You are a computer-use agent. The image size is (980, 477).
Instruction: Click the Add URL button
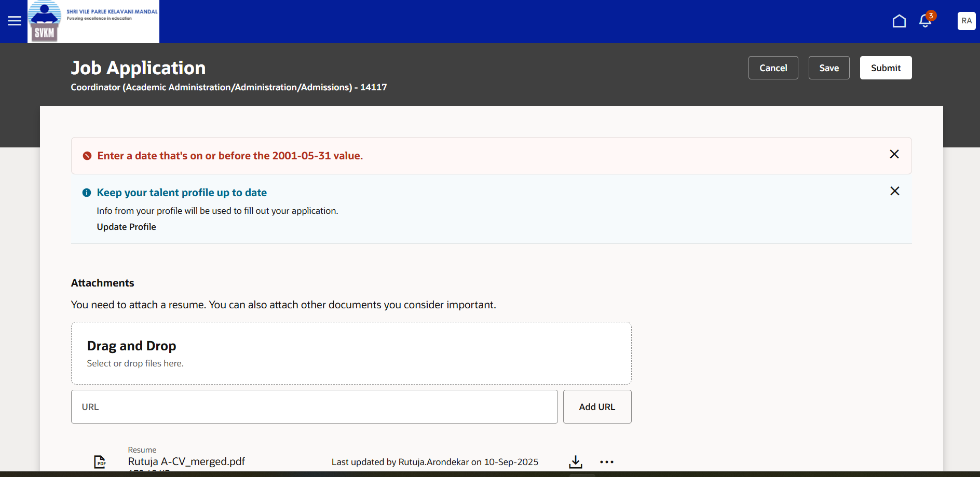click(x=597, y=407)
